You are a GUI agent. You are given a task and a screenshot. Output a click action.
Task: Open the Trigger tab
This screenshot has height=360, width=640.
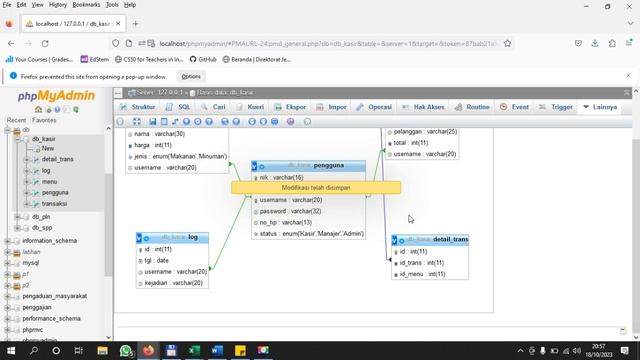556,107
